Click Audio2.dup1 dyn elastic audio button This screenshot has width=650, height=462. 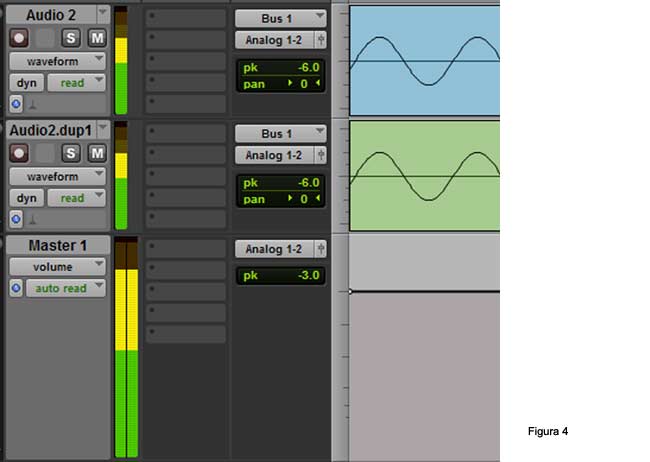(27, 198)
